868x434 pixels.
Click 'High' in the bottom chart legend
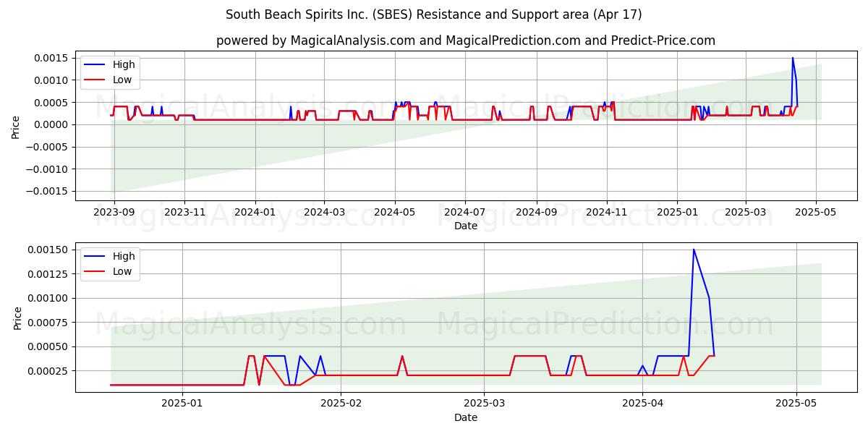pyautogui.click(x=124, y=256)
